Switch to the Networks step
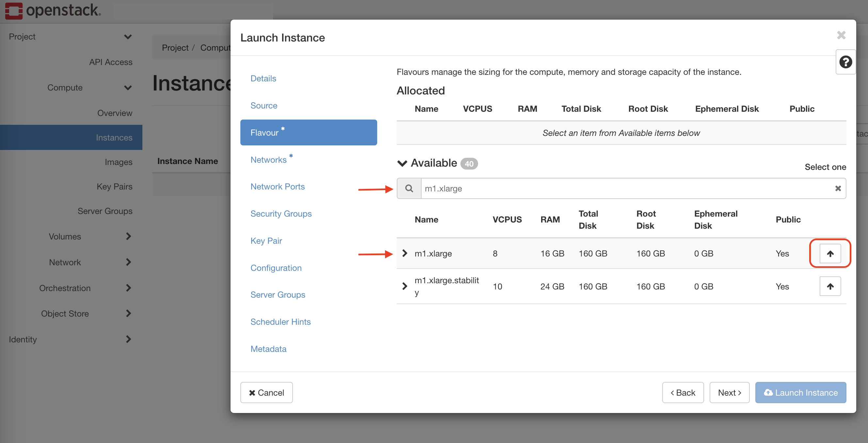868x443 pixels. (x=268, y=160)
